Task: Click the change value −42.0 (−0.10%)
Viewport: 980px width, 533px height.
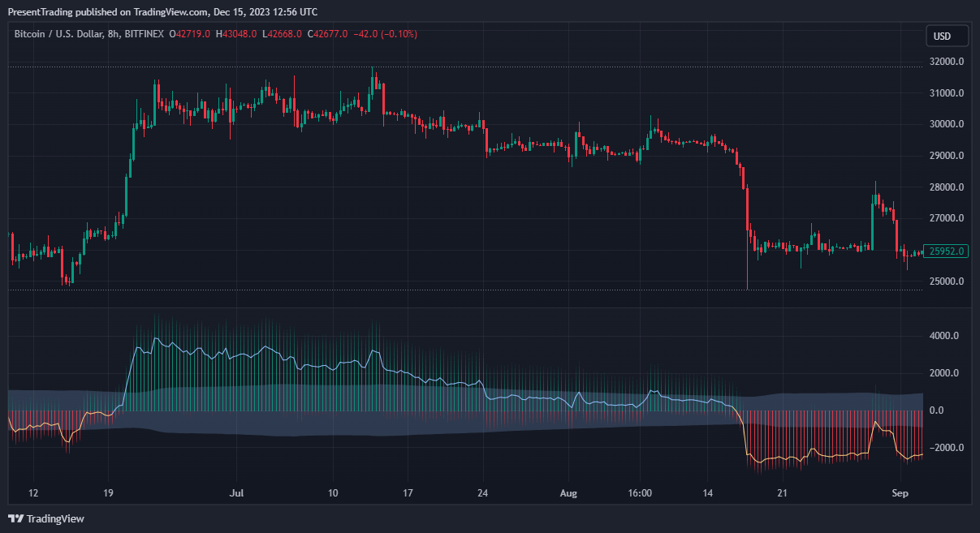Action: point(386,34)
